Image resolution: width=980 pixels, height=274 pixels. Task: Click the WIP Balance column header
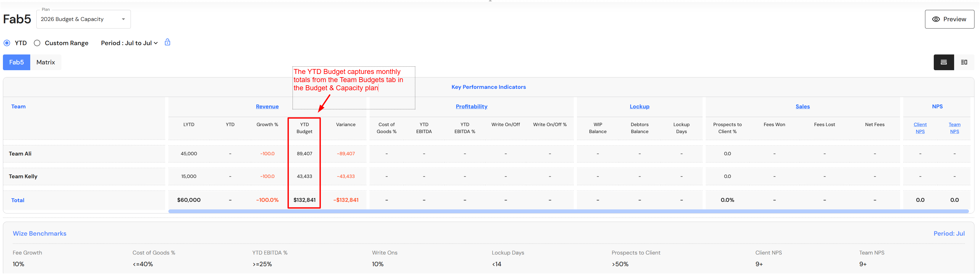(x=598, y=128)
